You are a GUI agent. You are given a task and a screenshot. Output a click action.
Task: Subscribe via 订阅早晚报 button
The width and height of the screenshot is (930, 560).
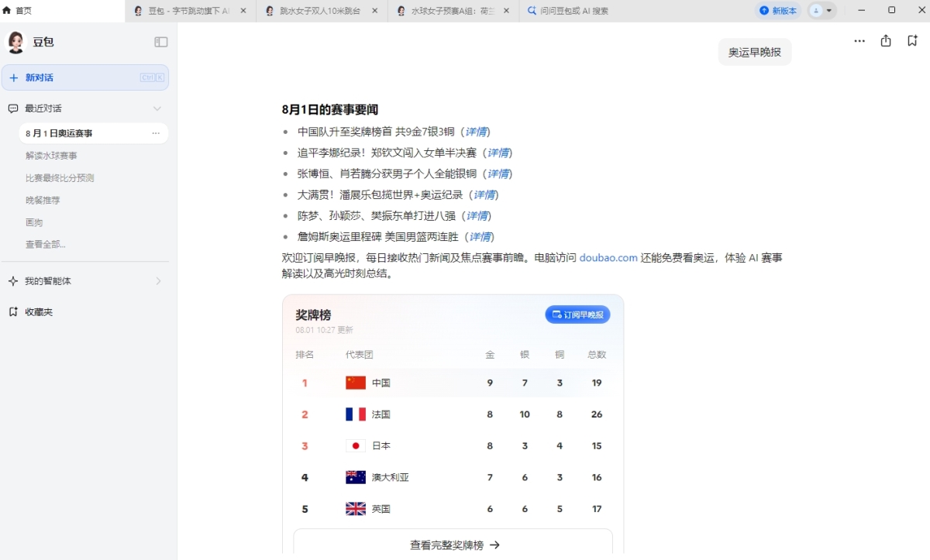click(577, 314)
